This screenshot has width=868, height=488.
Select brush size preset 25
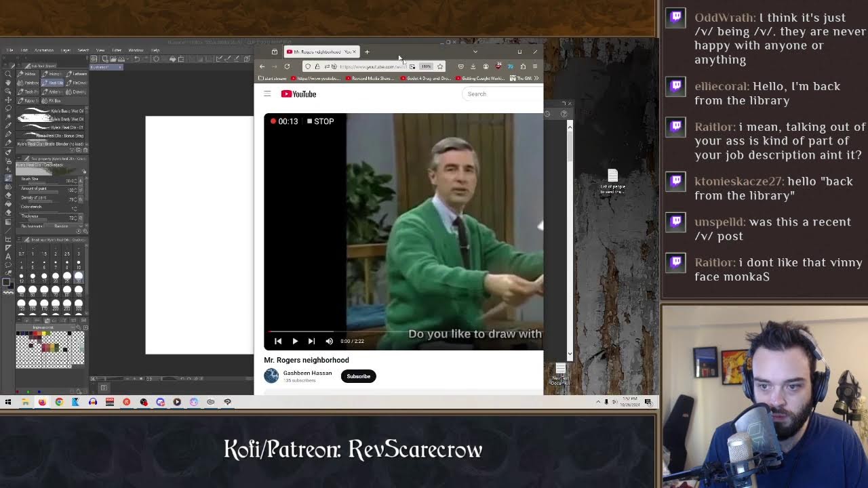pyautogui.click(x=67, y=277)
